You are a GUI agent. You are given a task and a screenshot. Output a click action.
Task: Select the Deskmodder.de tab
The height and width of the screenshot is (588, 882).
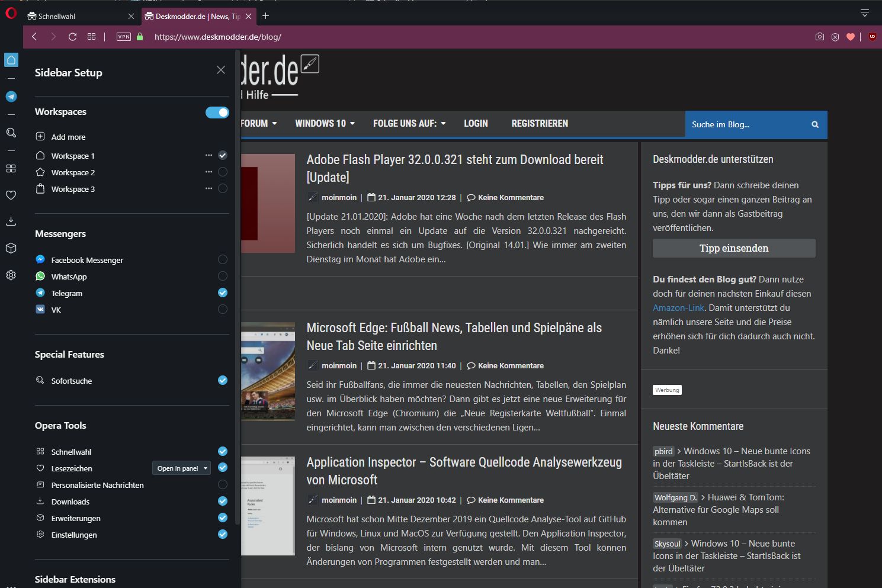[x=198, y=17]
